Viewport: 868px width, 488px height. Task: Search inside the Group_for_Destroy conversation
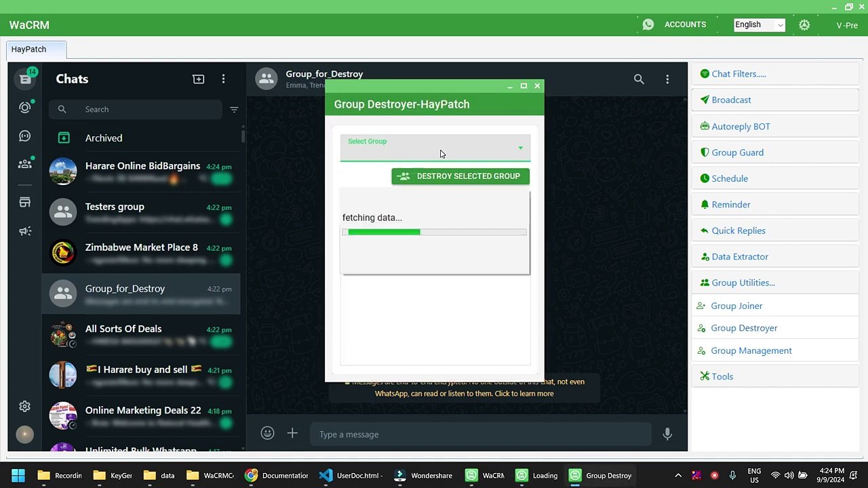[639, 79]
